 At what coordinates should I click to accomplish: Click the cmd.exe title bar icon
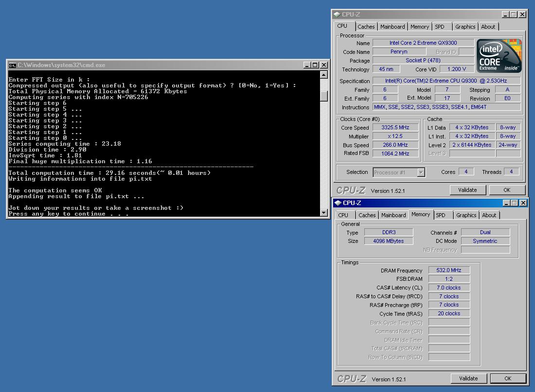[x=12, y=65]
